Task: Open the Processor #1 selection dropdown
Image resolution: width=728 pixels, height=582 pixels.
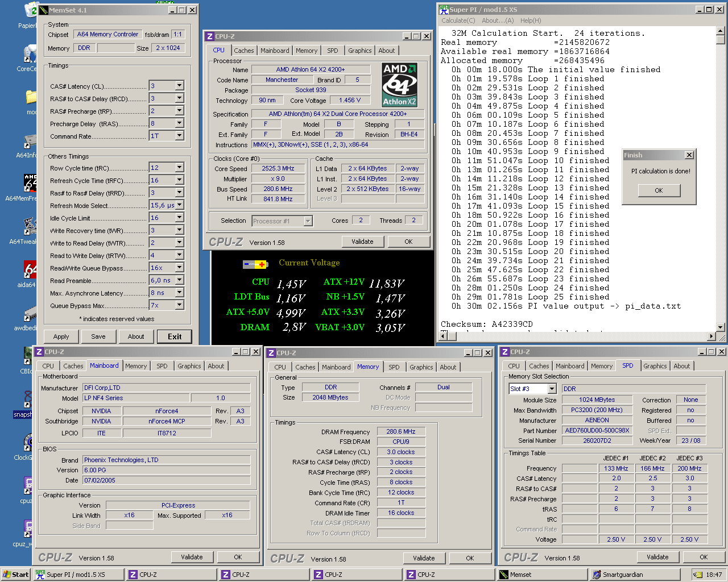Action: click(308, 221)
